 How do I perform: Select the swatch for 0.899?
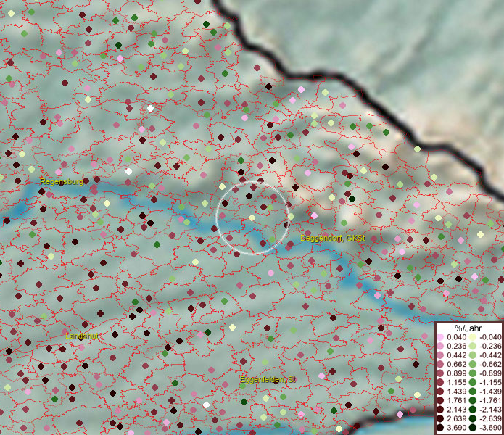(x=440, y=373)
